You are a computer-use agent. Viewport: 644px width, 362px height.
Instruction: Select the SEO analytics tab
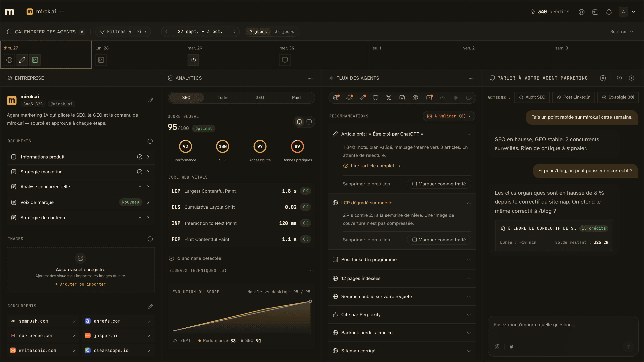[186, 98]
